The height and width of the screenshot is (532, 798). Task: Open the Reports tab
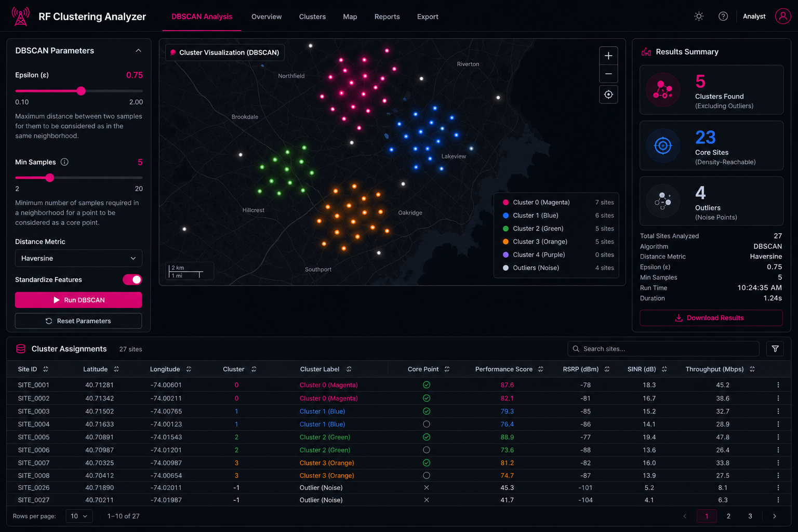coord(387,17)
